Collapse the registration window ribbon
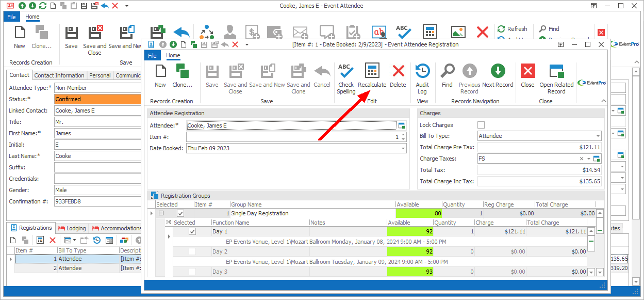Image resolution: width=644 pixels, height=300 pixels. [603, 101]
